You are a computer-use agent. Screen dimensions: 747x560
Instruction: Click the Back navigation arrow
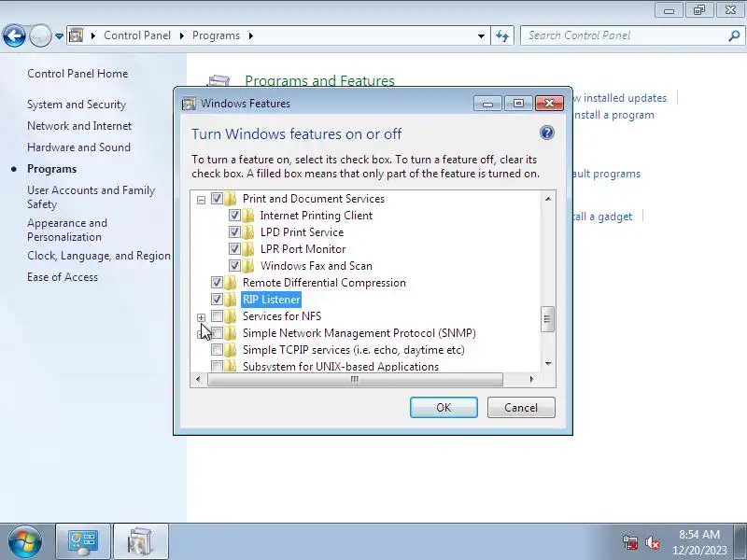[x=14, y=35]
